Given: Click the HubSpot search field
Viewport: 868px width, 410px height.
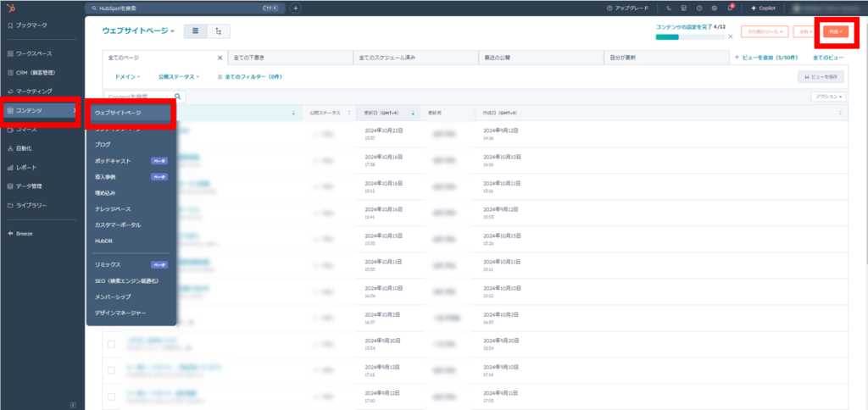Looking at the screenshot, I should pos(186,8).
